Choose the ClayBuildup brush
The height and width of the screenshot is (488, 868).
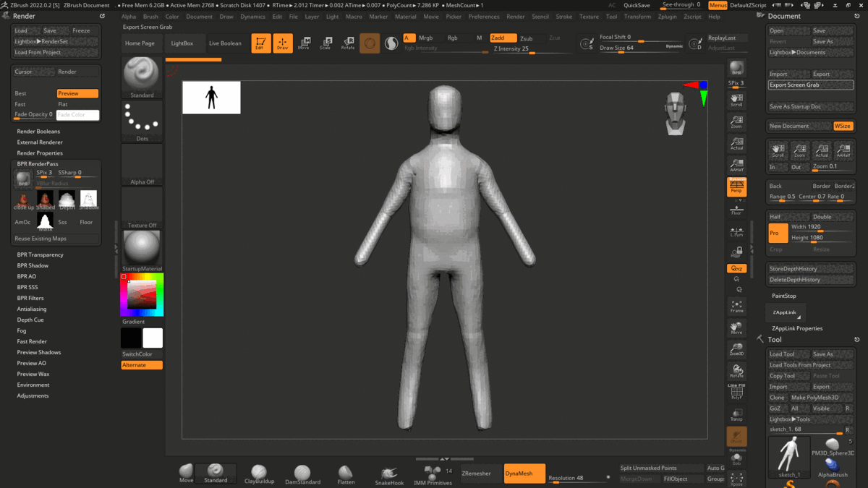[x=259, y=474]
